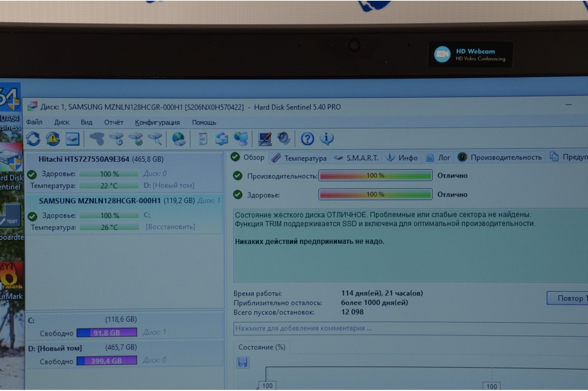Image resolution: width=588 pixels, height=391 pixels.
Task: Open the Конфигурация menu
Action: tap(157, 122)
